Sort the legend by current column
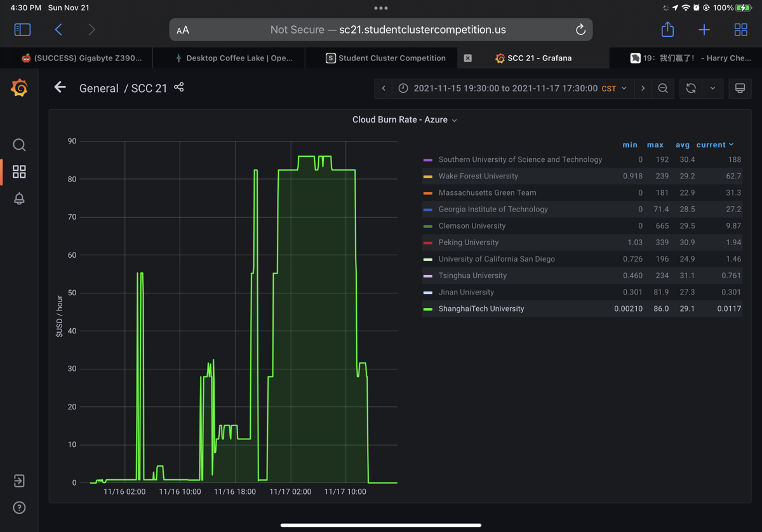Viewport: 762px width, 532px height. point(714,145)
